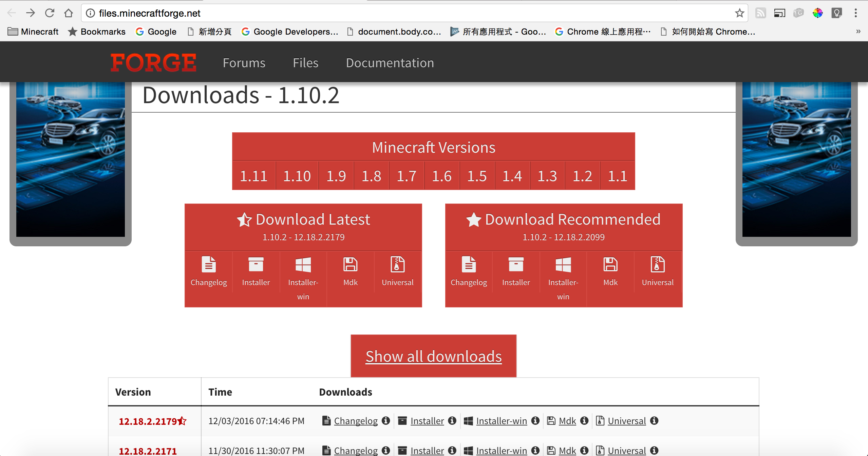The image size is (868, 456).
Task: Select Minecraft version 1.8
Action: [371, 176]
